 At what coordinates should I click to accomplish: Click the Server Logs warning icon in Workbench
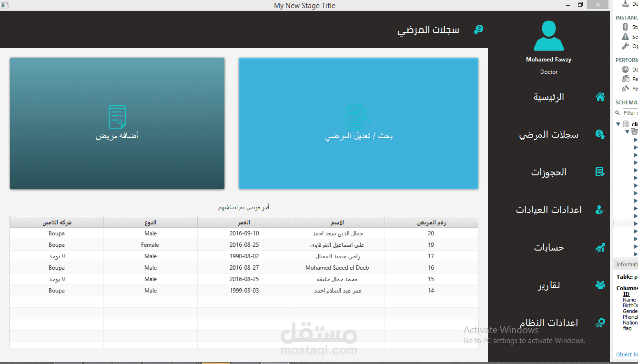[626, 37]
